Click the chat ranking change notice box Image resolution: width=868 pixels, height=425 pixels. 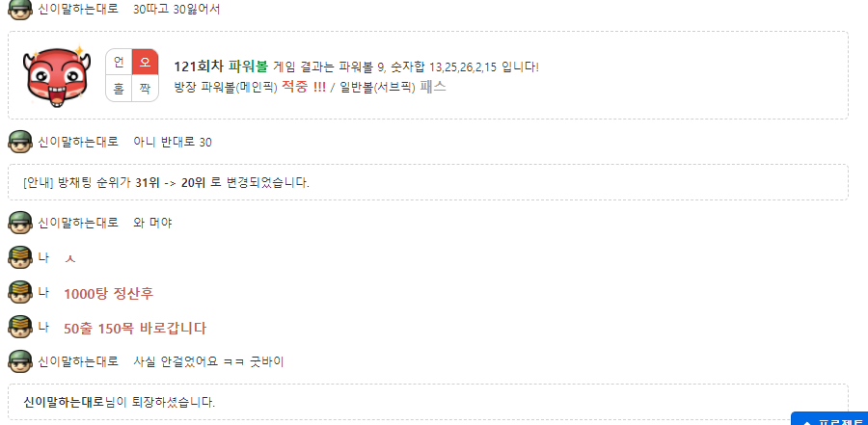coord(428,182)
